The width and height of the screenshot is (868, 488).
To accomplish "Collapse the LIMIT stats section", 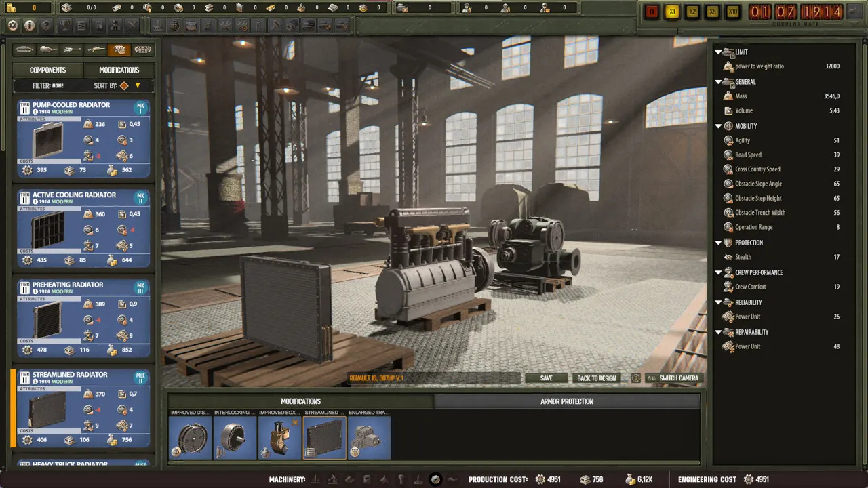I will pos(719,52).
